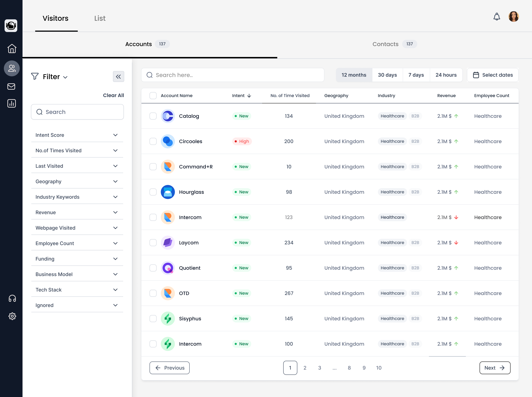Collapse the filter panel with the double-chevron icon

coord(119,76)
